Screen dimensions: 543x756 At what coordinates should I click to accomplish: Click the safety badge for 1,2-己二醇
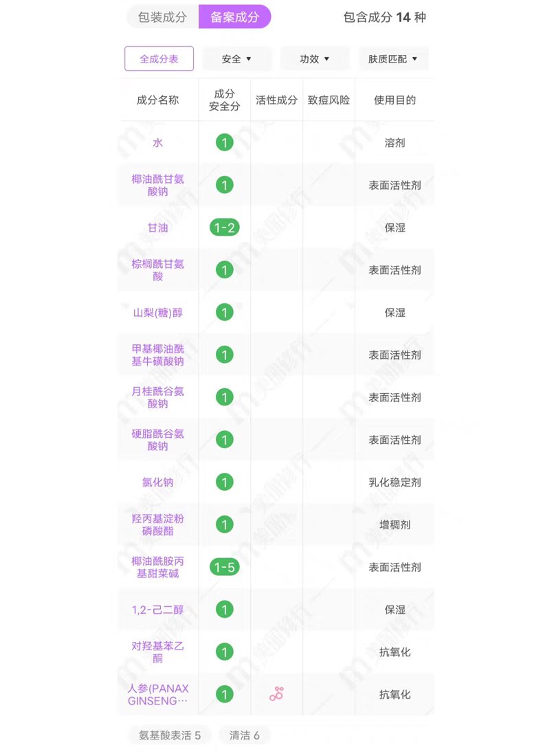[x=224, y=609]
